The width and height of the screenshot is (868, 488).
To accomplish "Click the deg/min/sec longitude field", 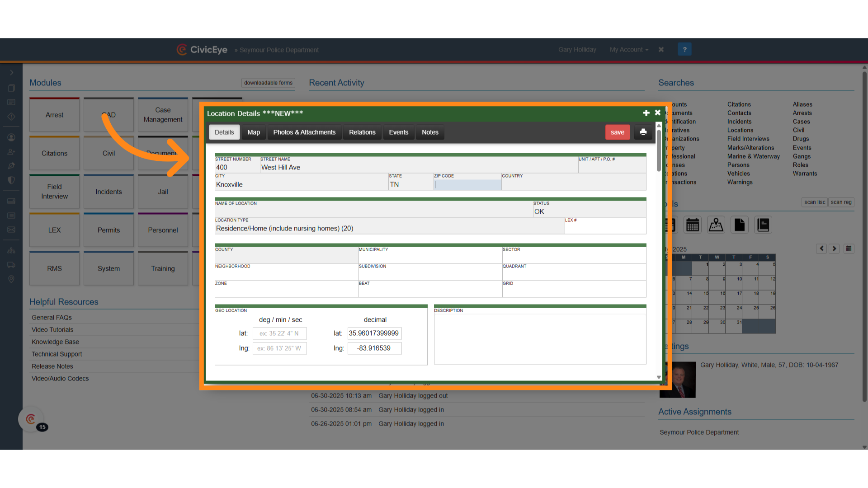I will (279, 348).
